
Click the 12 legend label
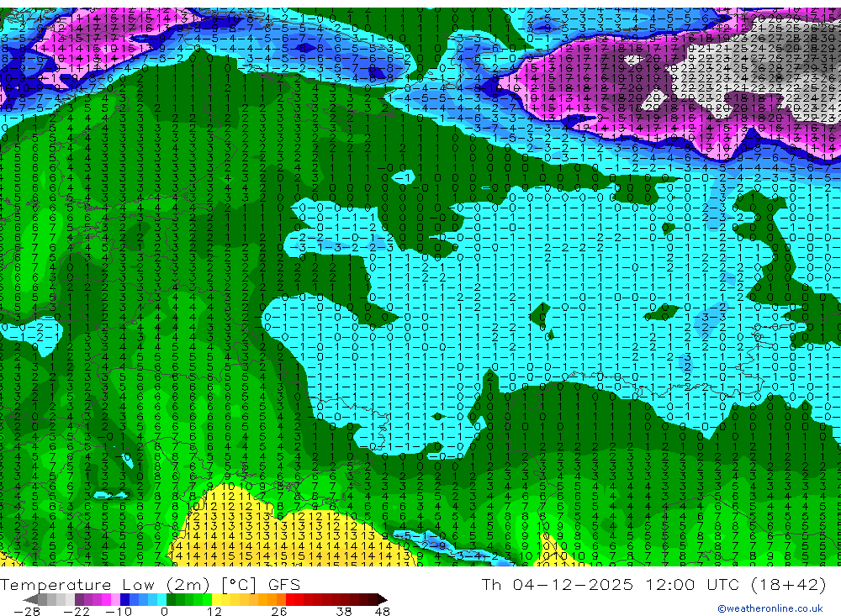[x=214, y=612]
